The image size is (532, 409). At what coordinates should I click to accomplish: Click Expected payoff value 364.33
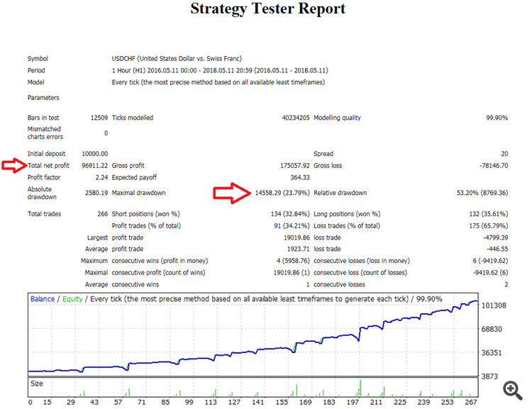[300, 177]
